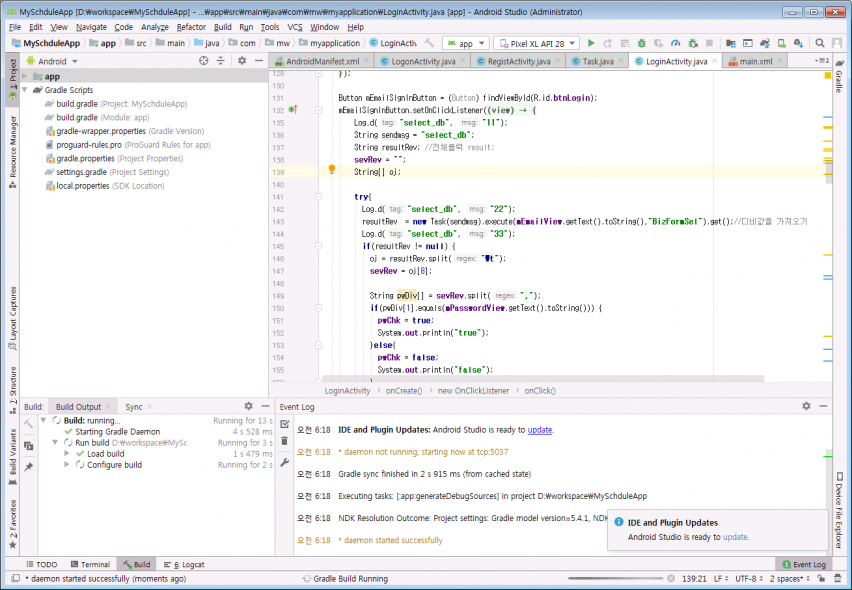Mark all events as read icon
This screenshot has height=590, width=852.
click(284, 424)
